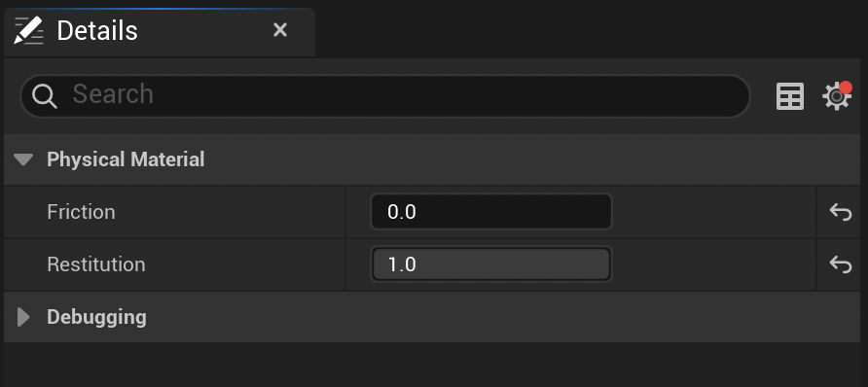
Task: Click the red notification dot on gear
Action: coord(846,88)
